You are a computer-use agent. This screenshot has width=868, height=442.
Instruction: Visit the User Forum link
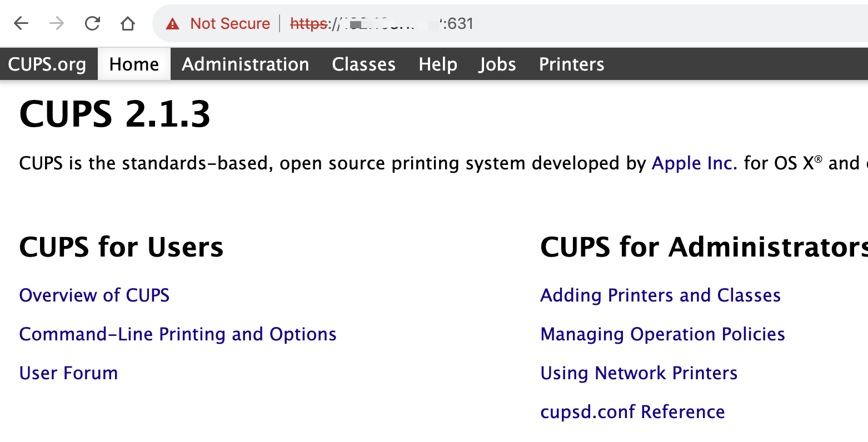[68, 373]
